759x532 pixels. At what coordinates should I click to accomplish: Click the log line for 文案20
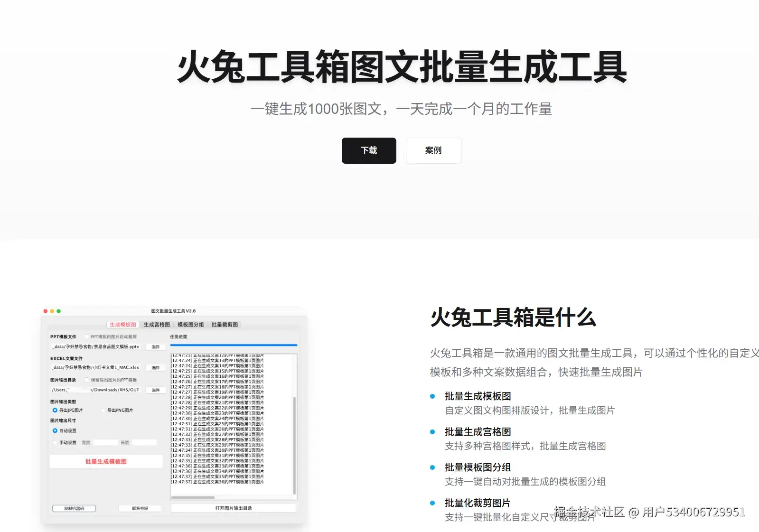pos(217,398)
